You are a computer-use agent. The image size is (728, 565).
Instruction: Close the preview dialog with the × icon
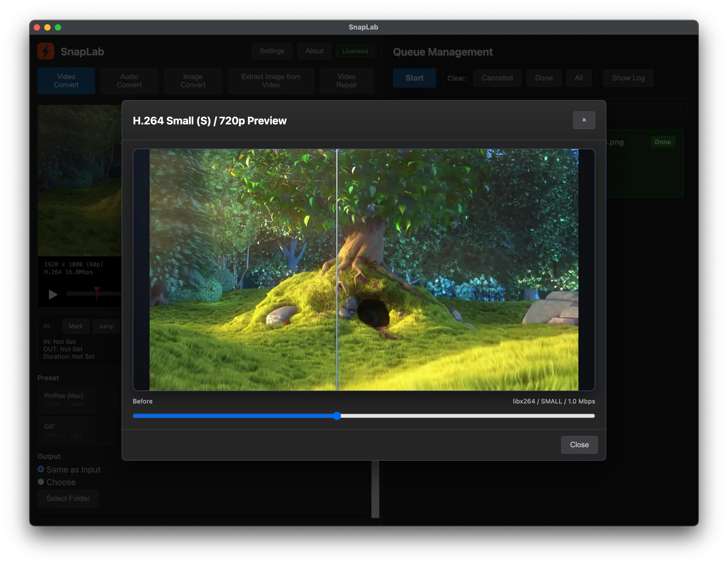tap(584, 120)
